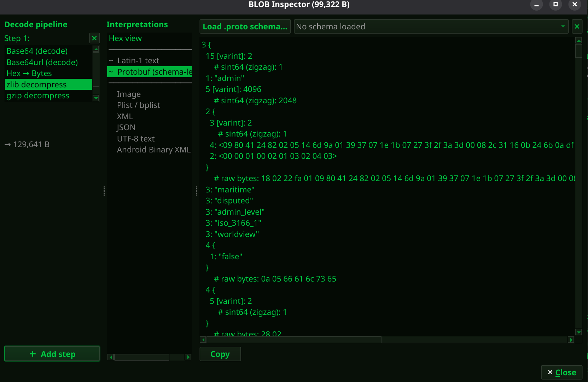This screenshot has height=382, width=588.
Task: Choose the Image interpretation
Action: click(x=150, y=94)
